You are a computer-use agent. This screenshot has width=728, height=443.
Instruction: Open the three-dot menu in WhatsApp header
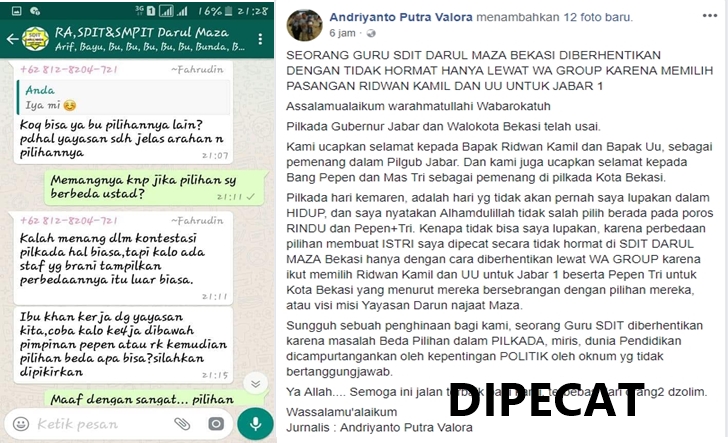pos(260,39)
